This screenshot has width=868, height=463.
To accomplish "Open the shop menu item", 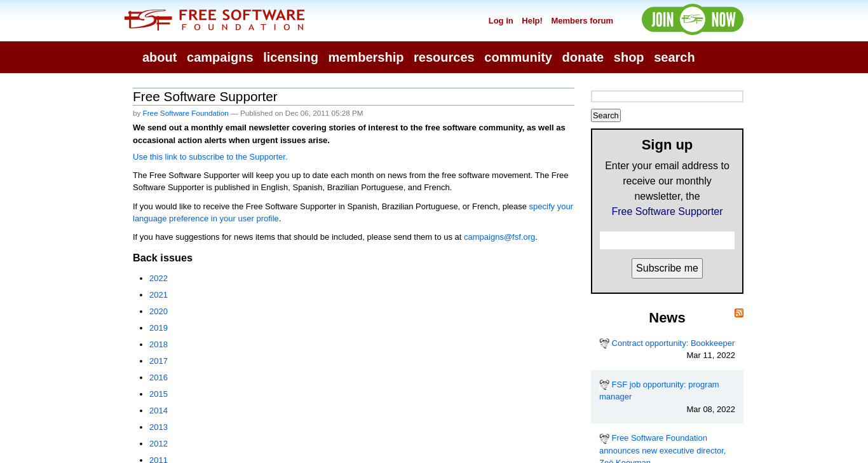I will (x=629, y=57).
